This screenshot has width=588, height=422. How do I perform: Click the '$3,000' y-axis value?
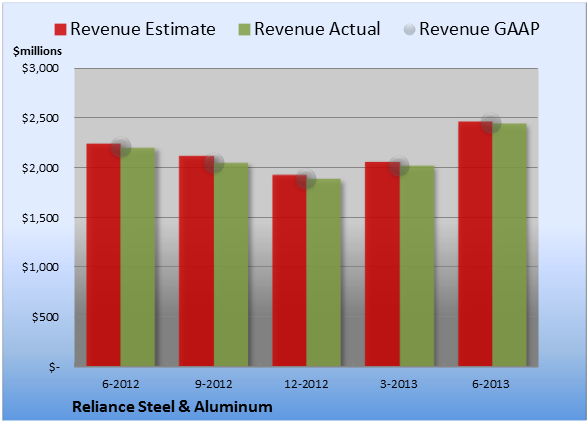(x=40, y=68)
